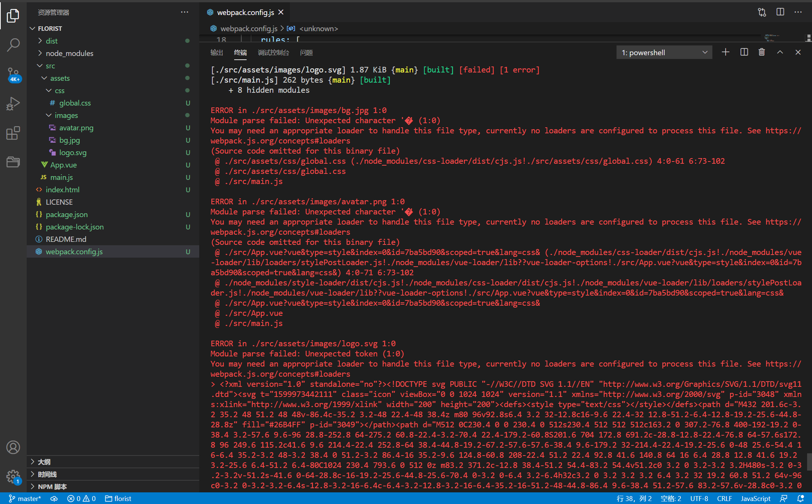Open Run and Debug view
The image size is (812, 504).
(x=13, y=104)
